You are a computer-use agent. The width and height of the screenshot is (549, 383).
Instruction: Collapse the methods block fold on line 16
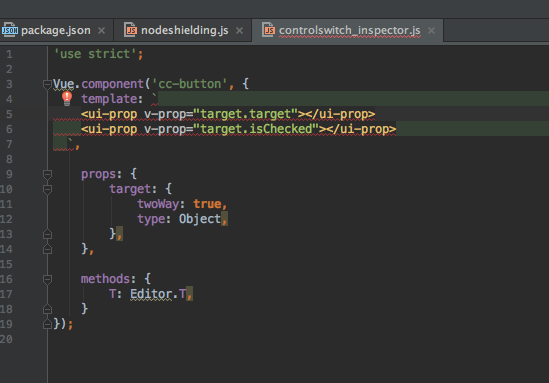coord(47,279)
